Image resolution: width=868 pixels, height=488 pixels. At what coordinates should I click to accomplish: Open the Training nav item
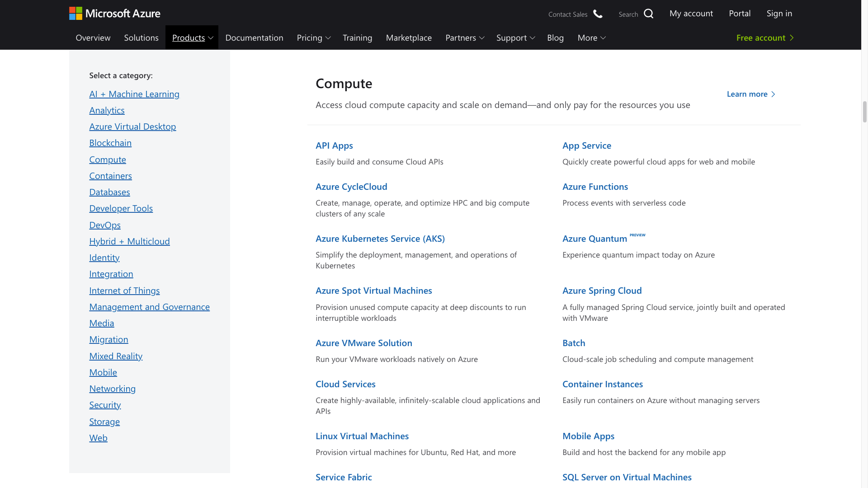click(357, 38)
